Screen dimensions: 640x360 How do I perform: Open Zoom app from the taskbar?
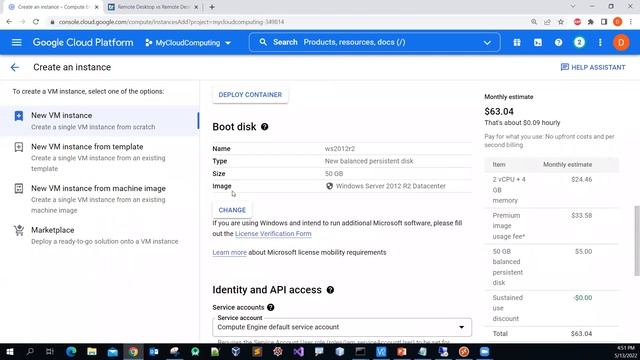(484, 351)
